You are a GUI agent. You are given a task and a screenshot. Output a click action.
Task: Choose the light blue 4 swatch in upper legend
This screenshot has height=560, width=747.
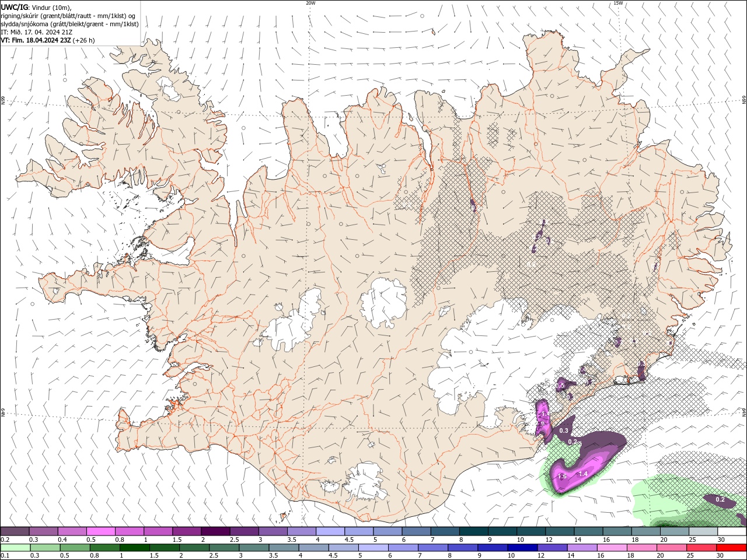(x=330, y=531)
